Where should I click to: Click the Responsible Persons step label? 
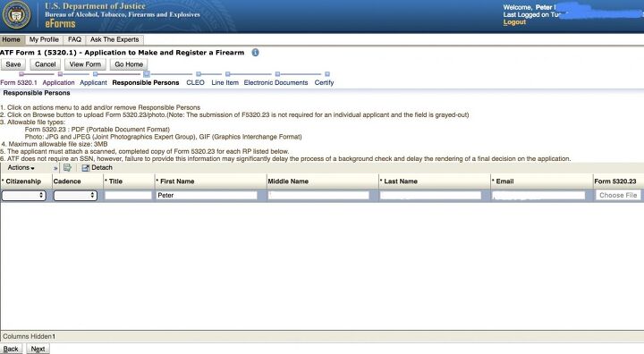click(x=146, y=82)
